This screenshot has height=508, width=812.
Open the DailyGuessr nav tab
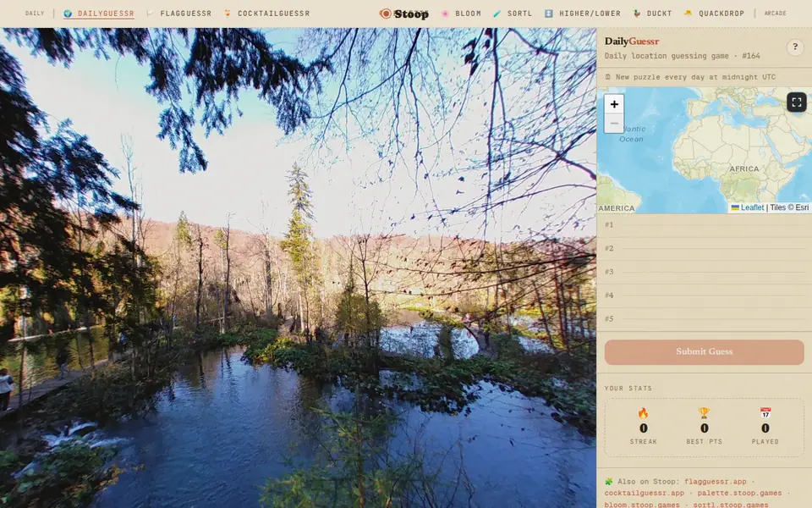[99, 14]
